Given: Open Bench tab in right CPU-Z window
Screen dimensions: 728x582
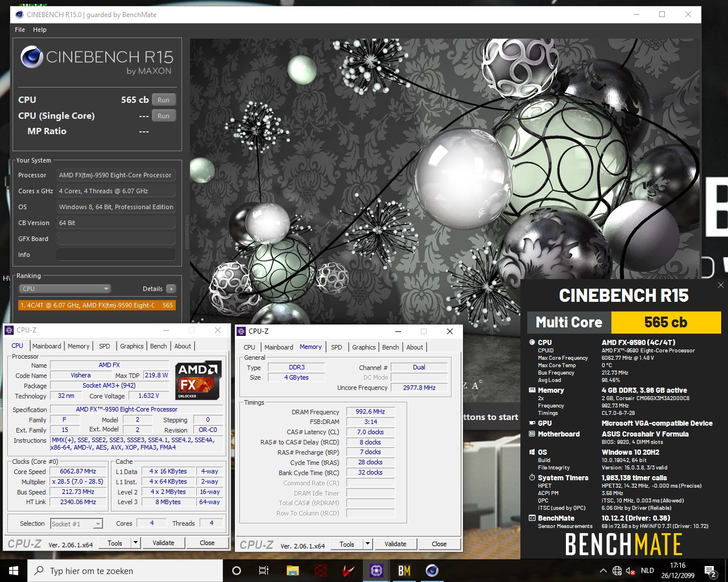Looking at the screenshot, I should pyautogui.click(x=391, y=347).
